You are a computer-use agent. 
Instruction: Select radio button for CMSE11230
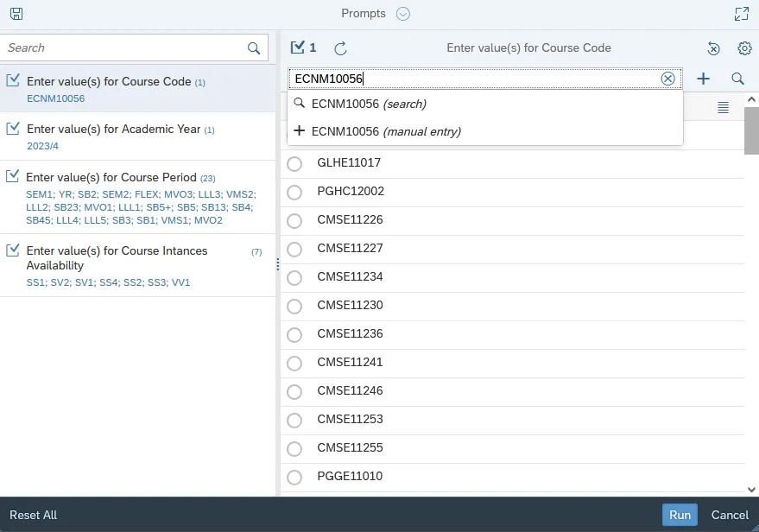[x=294, y=306]
